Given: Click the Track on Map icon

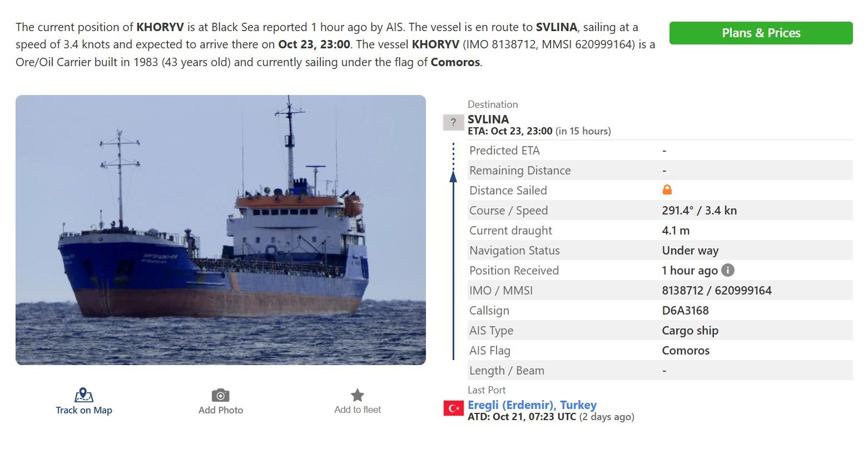Looking at the screenshot, I should pos(84,395).
